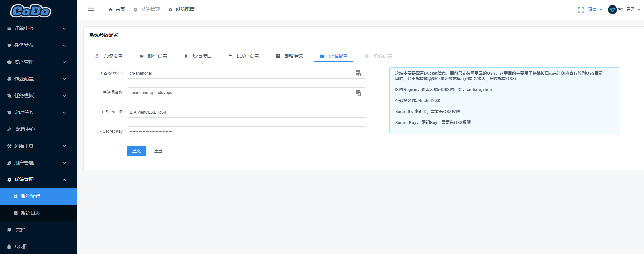
Task: Click the disabled 核心设置 tab
Action: point(378,56)
